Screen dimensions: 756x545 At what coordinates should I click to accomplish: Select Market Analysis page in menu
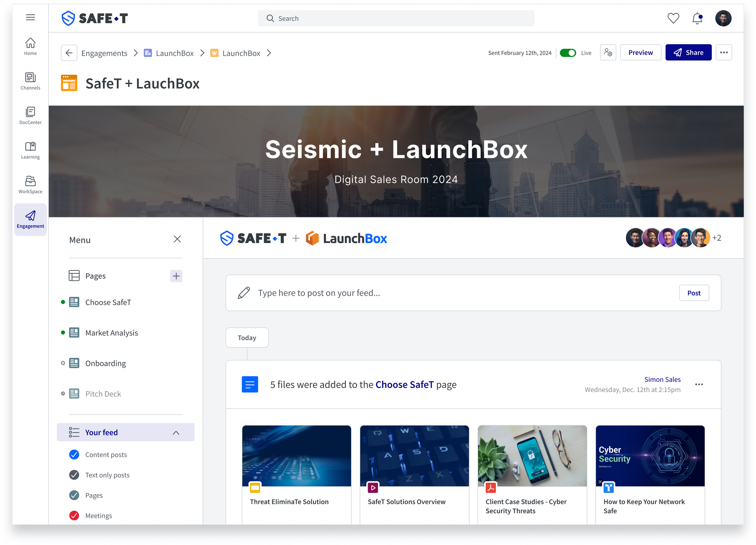point(111,333)
